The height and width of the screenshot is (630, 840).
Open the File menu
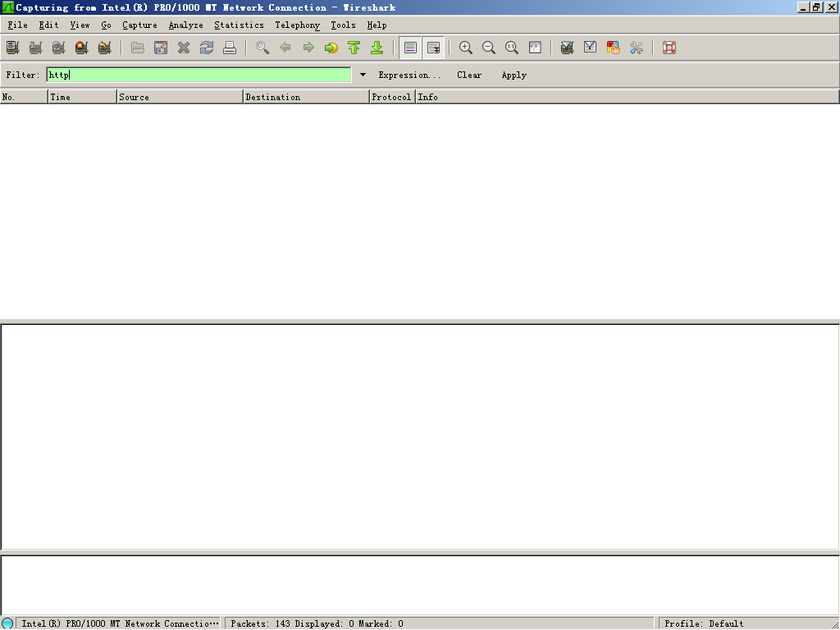18,25
